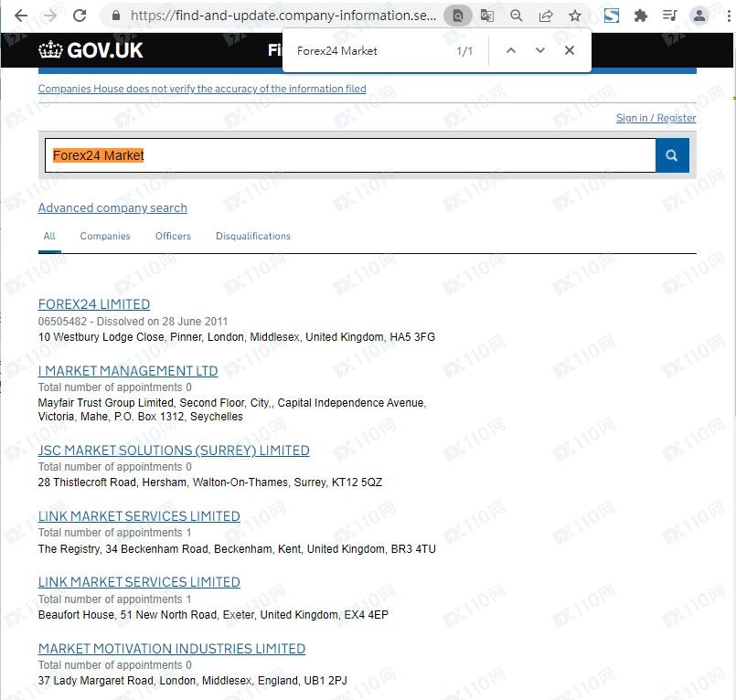
Task: Select the Disqualifications tab
Action: [253, 236]
